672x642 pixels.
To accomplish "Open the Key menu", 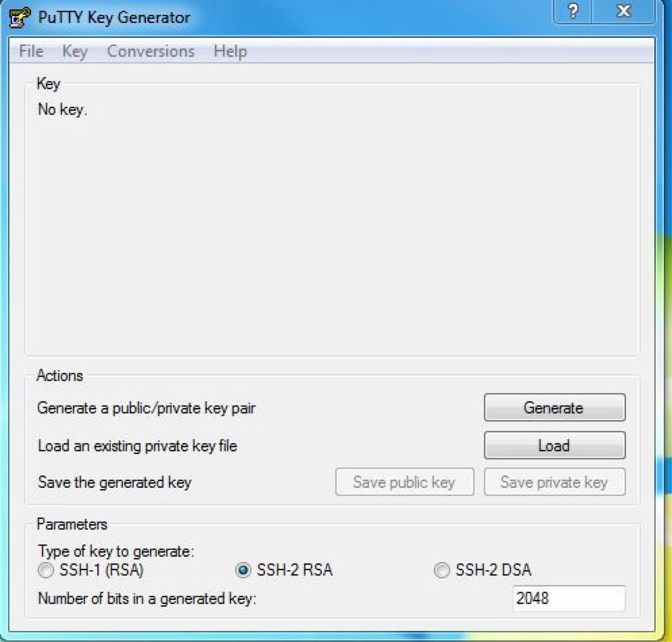I will [75, 51].
